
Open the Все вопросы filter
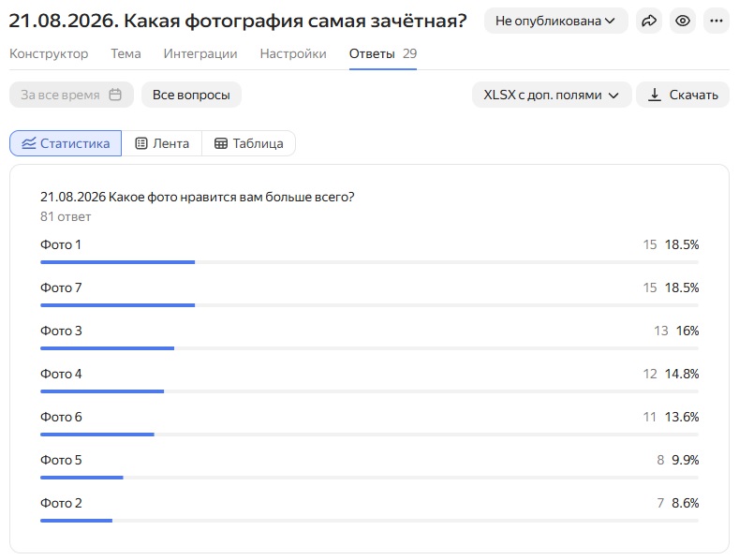tap(191, 95)
